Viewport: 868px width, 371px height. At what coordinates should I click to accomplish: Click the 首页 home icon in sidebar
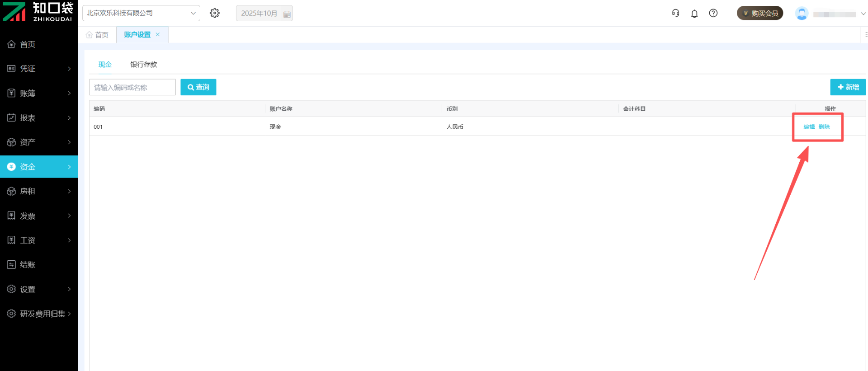[x=12, y=44]
